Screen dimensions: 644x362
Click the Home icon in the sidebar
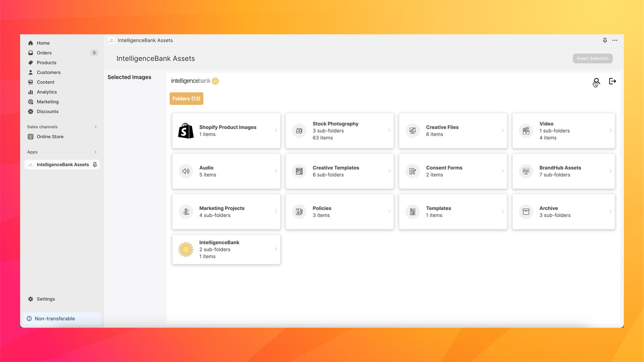coord(31,43)
